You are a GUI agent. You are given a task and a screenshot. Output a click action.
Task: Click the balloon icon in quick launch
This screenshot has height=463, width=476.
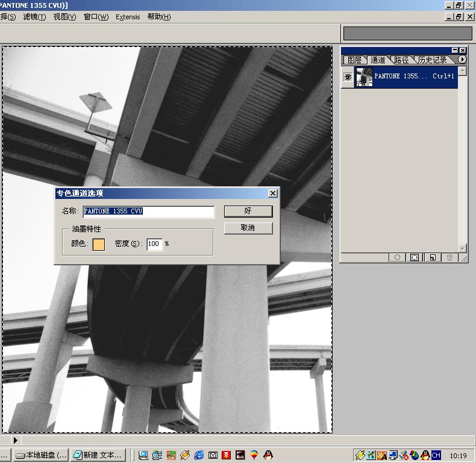[x=254, y=455]
